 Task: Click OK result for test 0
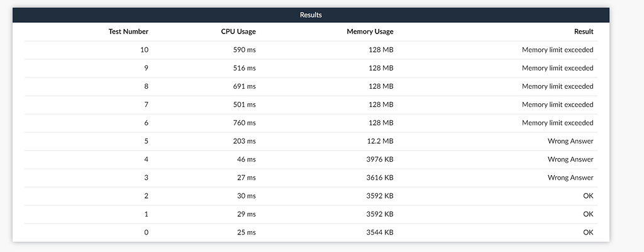pos(588,232)
